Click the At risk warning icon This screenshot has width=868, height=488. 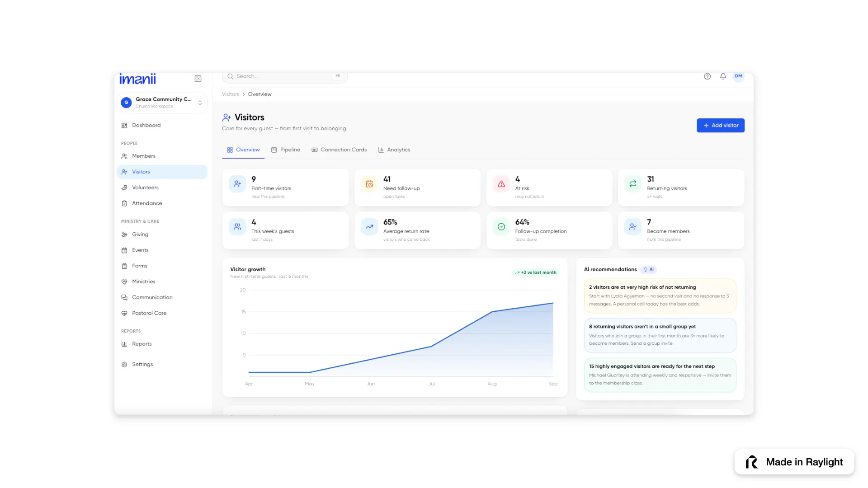coord(501,184)
